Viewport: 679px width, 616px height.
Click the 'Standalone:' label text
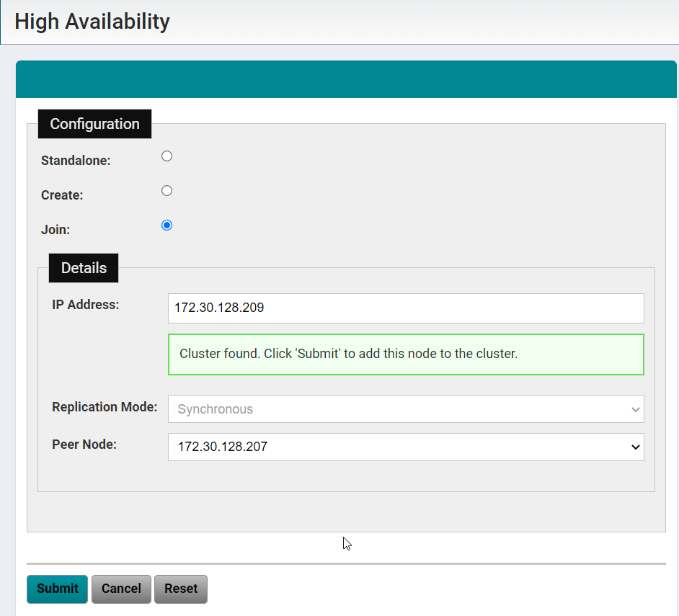[x=76, y=161]
